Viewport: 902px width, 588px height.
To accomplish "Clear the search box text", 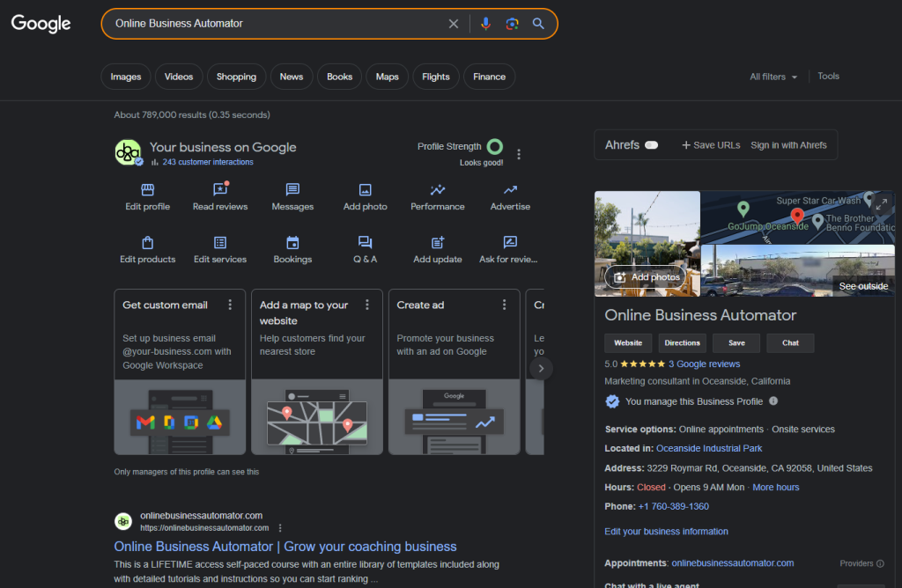I will tap(454, 24).
